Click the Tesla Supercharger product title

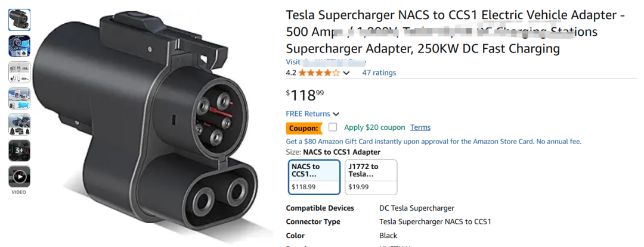pyautogui.click(x=454, y=31)
